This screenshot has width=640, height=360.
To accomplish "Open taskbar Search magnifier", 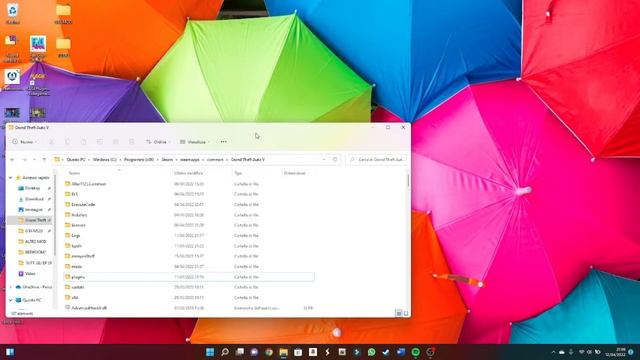I will click(225, 352).
